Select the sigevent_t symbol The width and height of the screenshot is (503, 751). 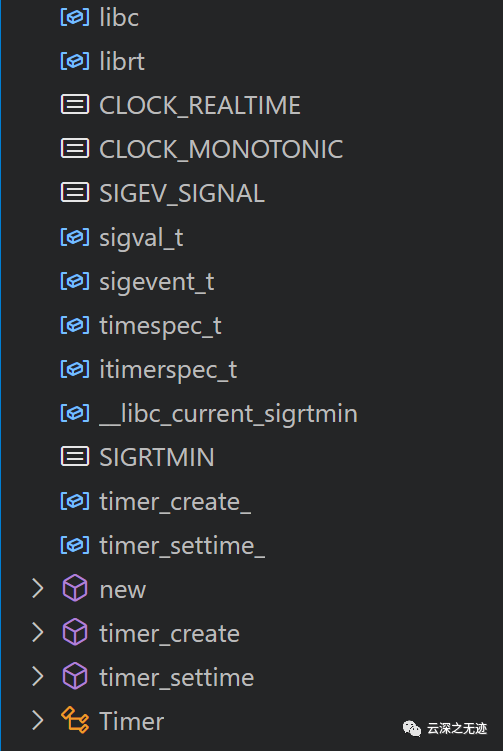point(157,282)
